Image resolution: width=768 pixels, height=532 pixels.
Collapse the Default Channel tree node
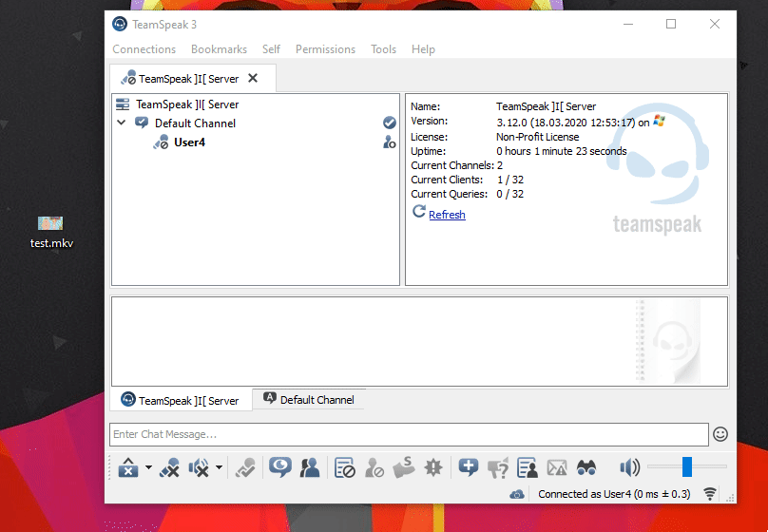pyautogui.click(x=122, y=123)
